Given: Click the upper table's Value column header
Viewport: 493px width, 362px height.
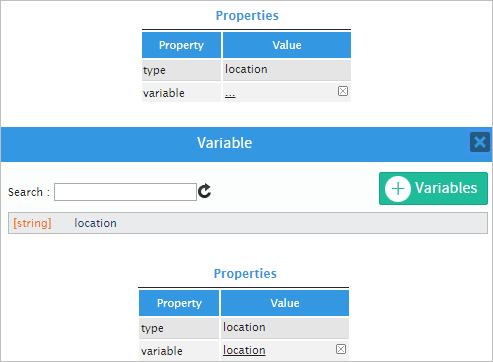Looking at the screenshot, I should coord(287,45).
